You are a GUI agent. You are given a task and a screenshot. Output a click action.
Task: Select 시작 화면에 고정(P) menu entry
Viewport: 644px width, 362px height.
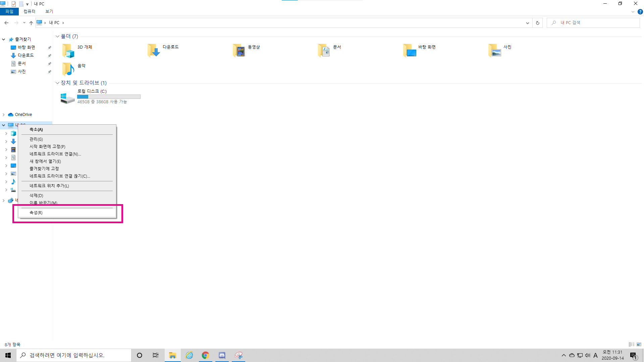(67, 146)
